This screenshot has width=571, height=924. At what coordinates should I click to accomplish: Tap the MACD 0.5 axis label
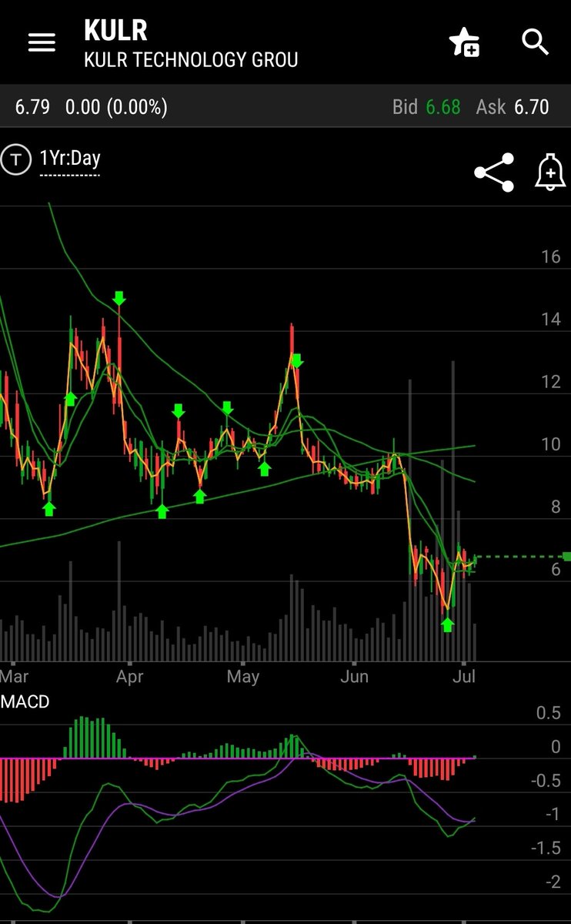[549, 713]
